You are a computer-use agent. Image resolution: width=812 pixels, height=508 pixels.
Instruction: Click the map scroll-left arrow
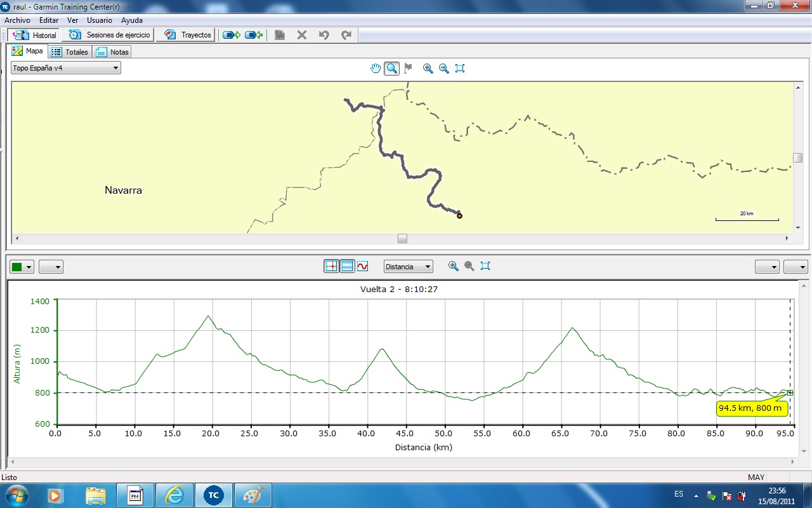tap(16, 239)
